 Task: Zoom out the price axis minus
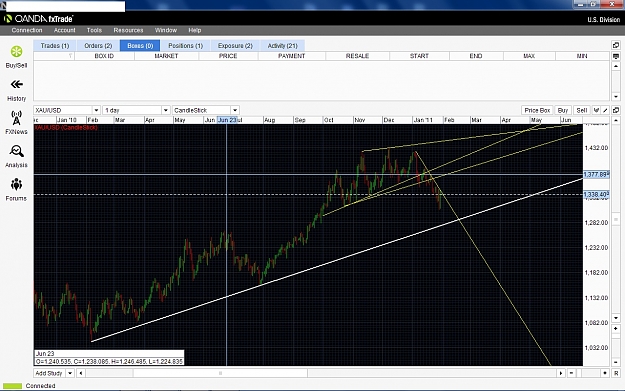click(616, 362)
